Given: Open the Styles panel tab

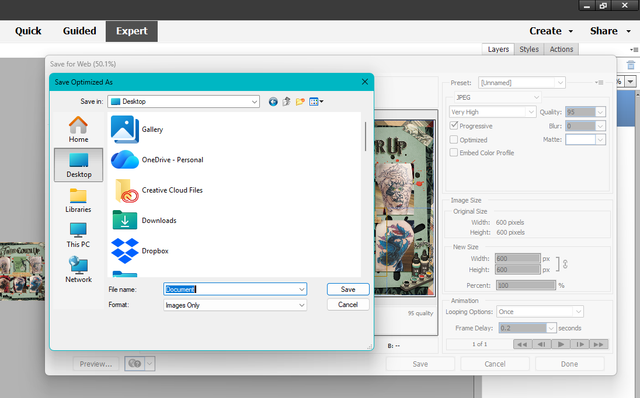Looking at the screenshot, I should coord(529,49).
